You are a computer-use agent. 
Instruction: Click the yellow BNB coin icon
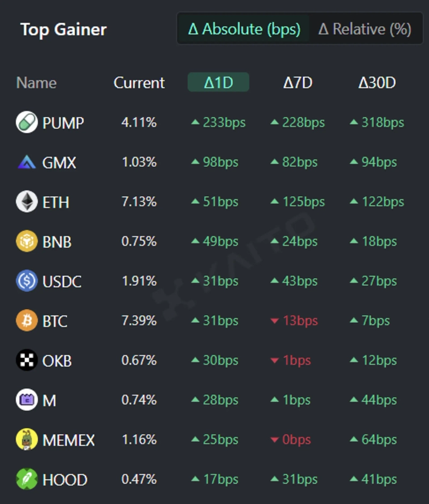pyautogui.click(x=27, y=242)
